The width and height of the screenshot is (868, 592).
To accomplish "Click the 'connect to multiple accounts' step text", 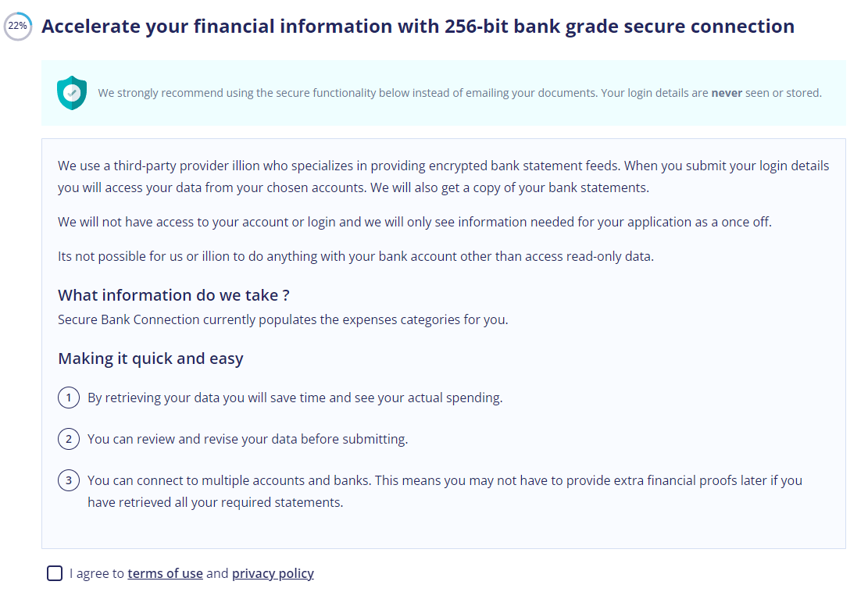I will [445, 491].
